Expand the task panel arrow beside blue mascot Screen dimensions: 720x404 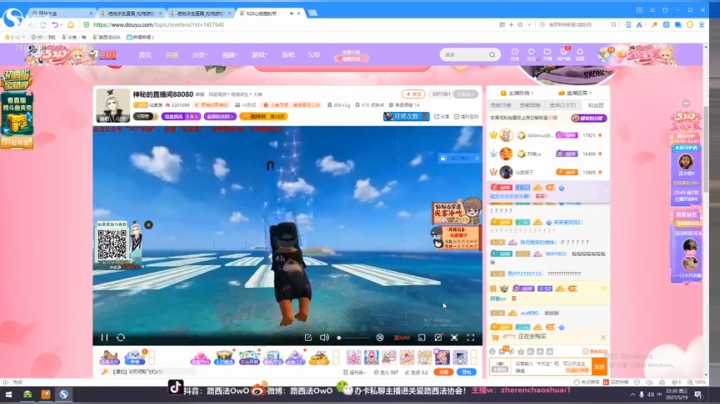152,357
